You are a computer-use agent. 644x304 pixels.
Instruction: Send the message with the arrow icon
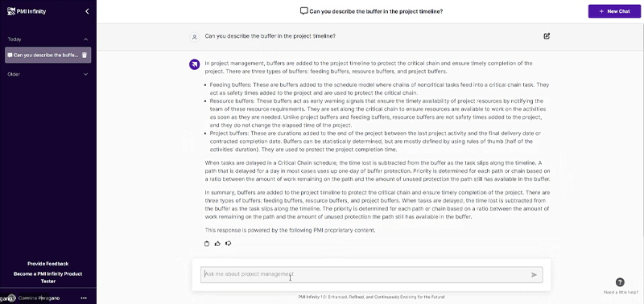534,275
